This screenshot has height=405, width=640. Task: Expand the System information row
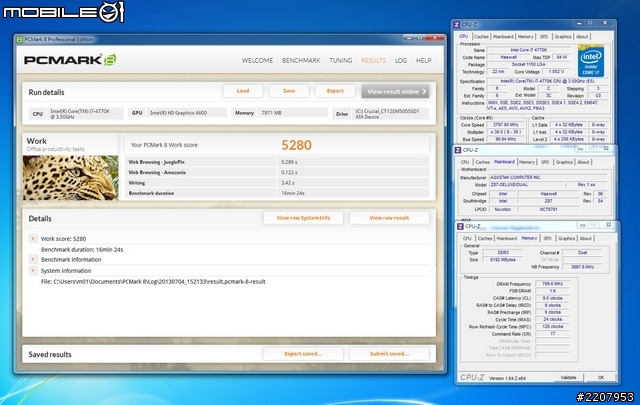(x=33, y=270)
